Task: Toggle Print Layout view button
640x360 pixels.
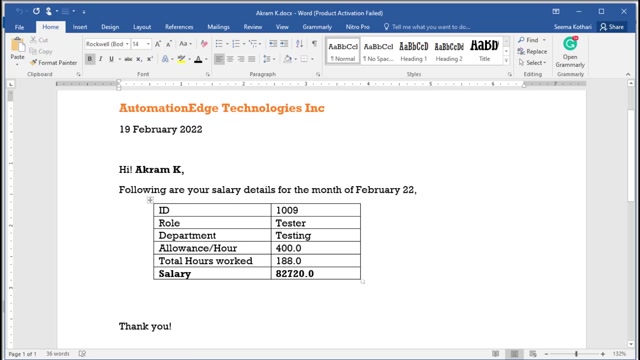Action: click(x=514, y=353)
